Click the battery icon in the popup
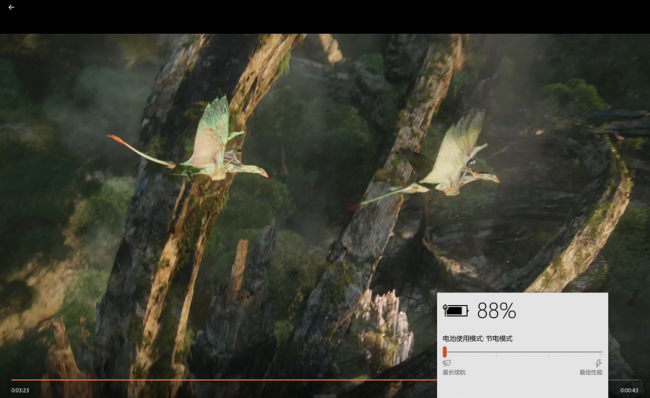650x398 pixels. [x=456, y=310]
